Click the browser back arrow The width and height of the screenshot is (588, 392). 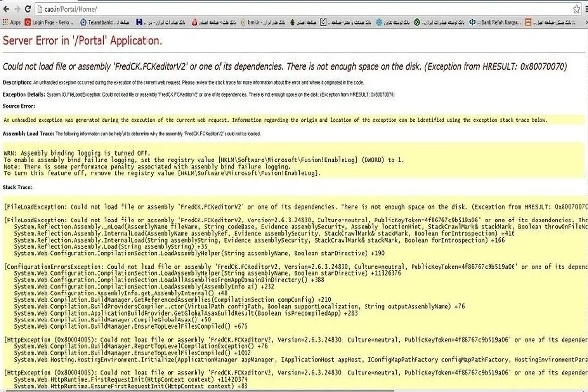pos(6,9)
